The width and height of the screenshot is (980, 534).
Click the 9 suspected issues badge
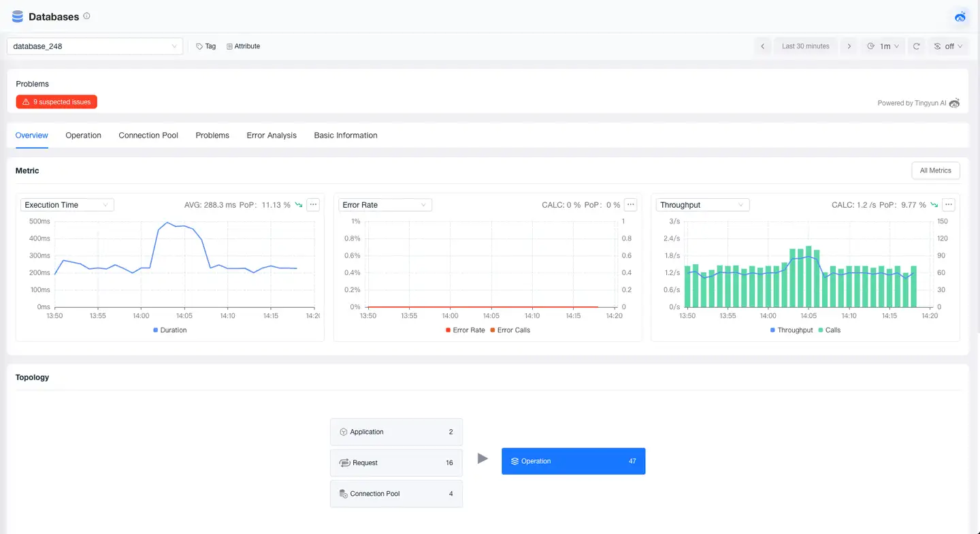(x=56, y=101)
